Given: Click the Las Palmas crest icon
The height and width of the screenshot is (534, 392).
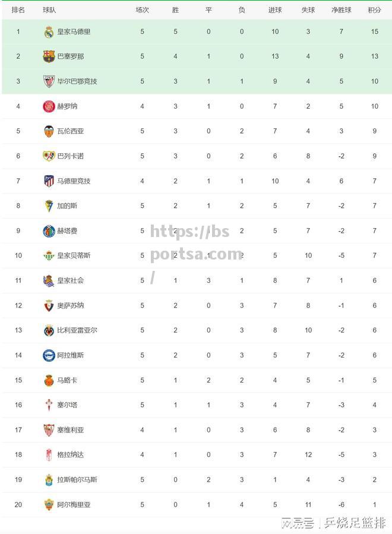Looking at the screenshot, I should [x=49, y=479].
